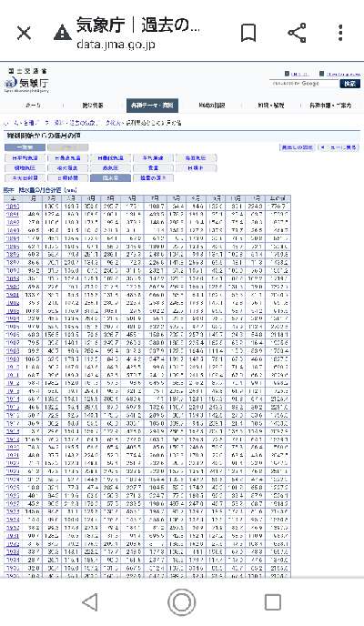Open the 1890 year link
The image size is (364, 626).
[13, 207]
